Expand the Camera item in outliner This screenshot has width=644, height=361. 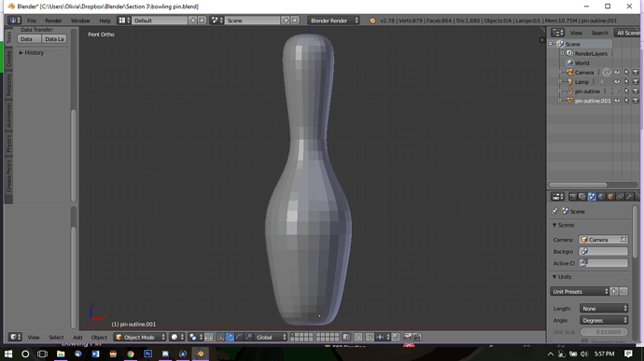pos(559,72)
